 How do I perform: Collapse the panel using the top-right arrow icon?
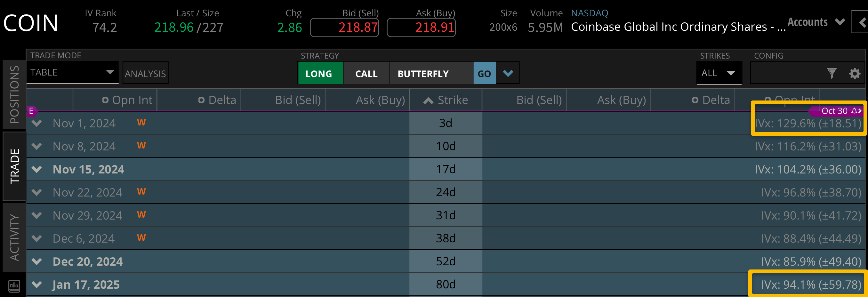click(863, 22)
